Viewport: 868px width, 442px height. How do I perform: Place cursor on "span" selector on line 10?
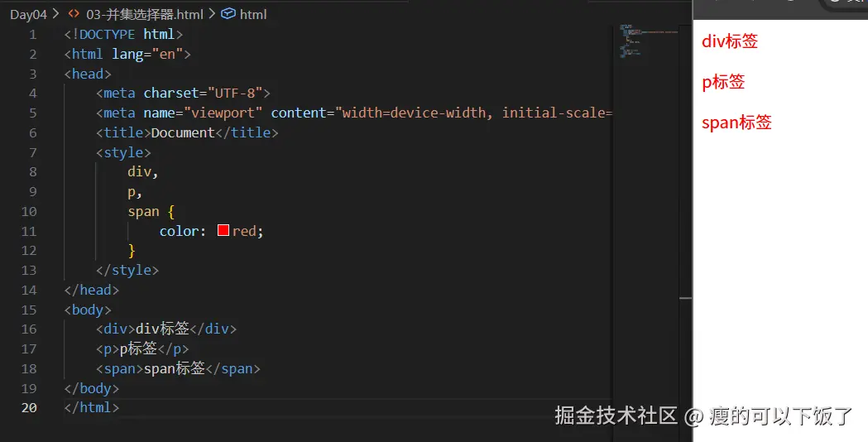coord(143,211)
